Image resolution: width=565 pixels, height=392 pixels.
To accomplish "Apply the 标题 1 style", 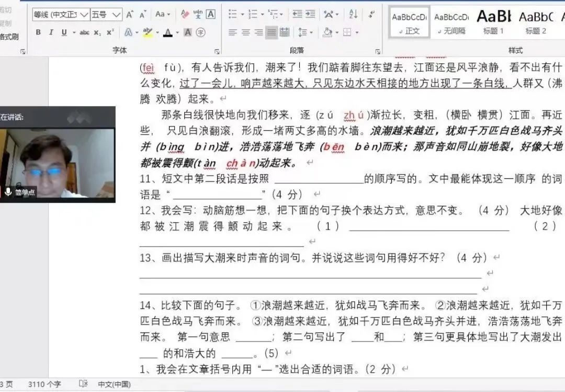I will click(494, 22).
